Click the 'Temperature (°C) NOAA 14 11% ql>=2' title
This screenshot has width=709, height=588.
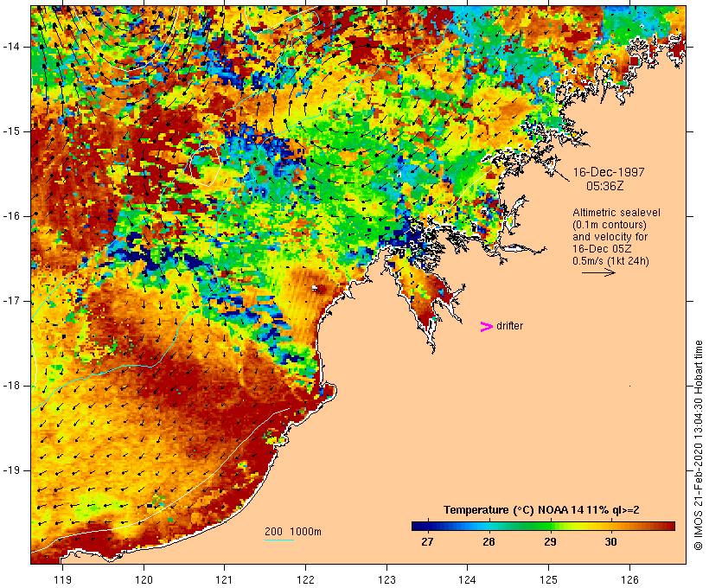(x=541, y=510)
